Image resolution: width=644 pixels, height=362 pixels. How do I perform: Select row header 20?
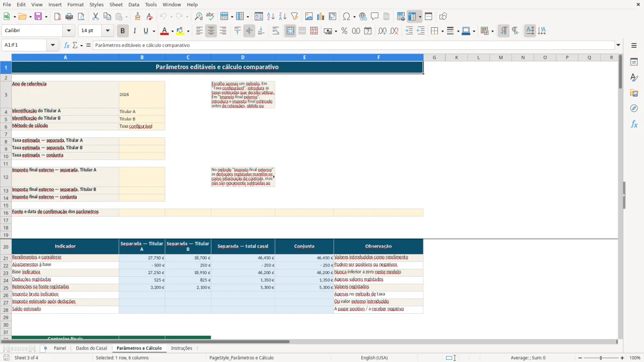coord(6,247)
